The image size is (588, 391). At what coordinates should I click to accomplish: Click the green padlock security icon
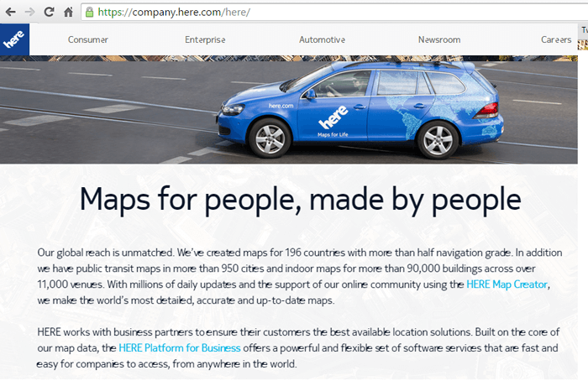[89, 12]
